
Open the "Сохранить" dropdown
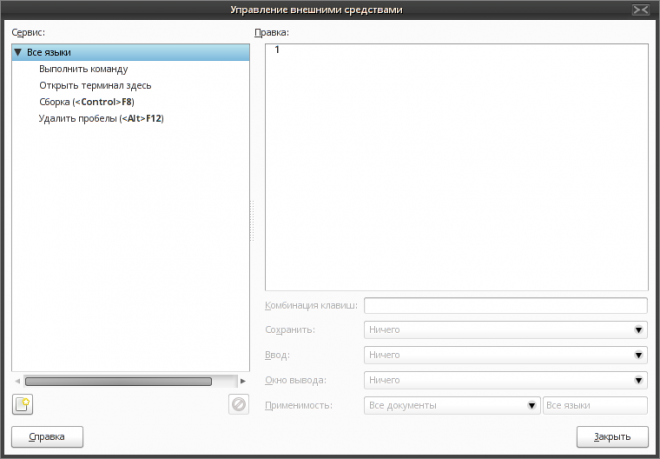tap(505, 329)
